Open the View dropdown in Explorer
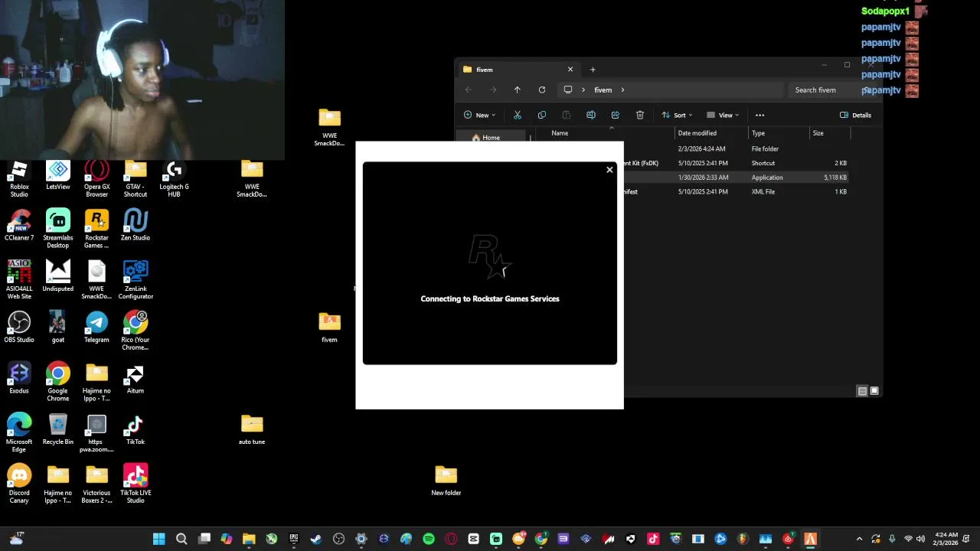The image size is (980, 551). coord(723,115)
